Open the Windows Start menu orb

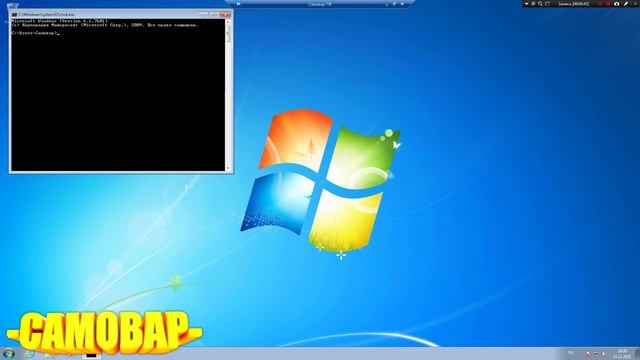pos(8,354)
